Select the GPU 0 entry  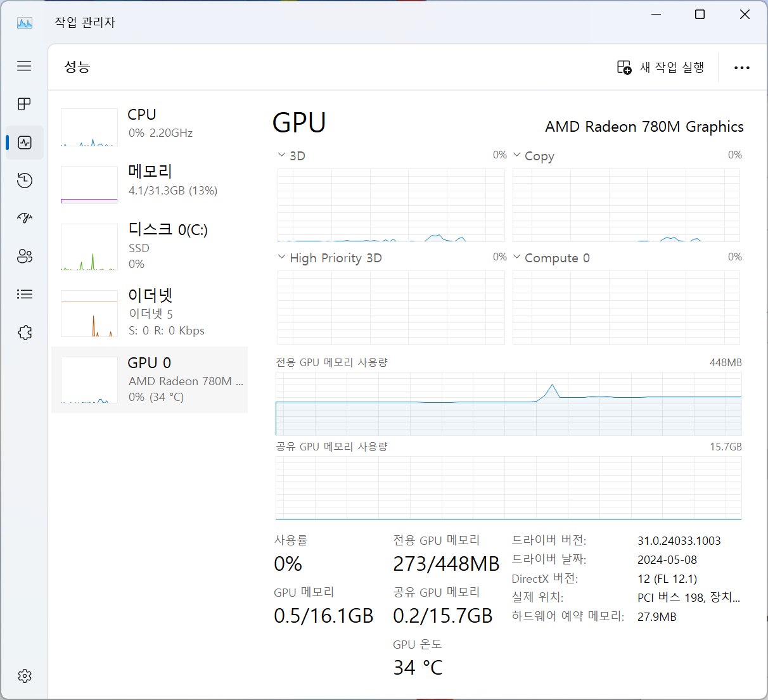pos(150,379)
